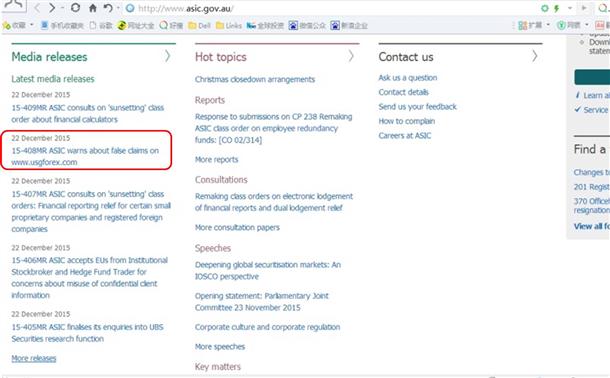Click the undo restore-tab icon
Viewport: 610px width, 378px height.
pyautogui.click(x=108, y=8)
